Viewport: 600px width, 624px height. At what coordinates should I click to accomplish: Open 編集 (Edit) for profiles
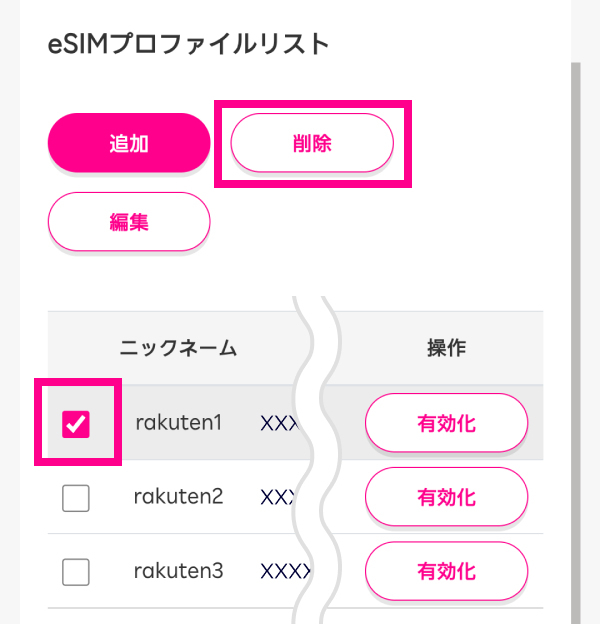point(129,221)
